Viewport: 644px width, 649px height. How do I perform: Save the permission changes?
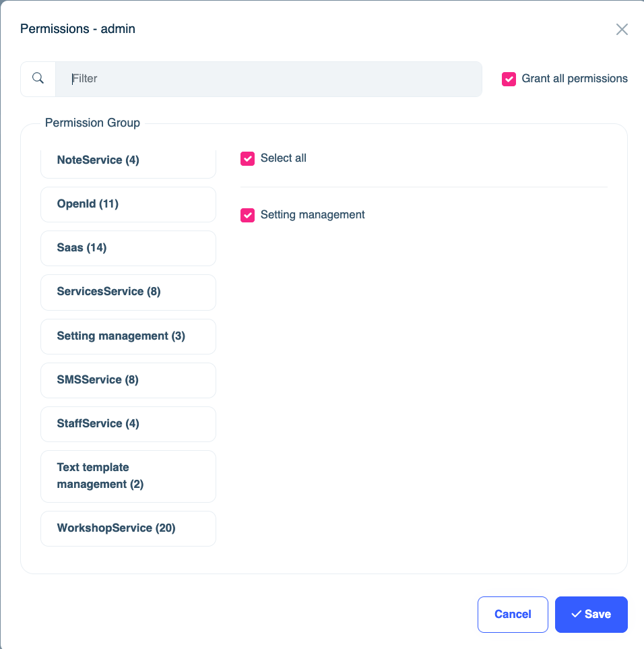591,614
